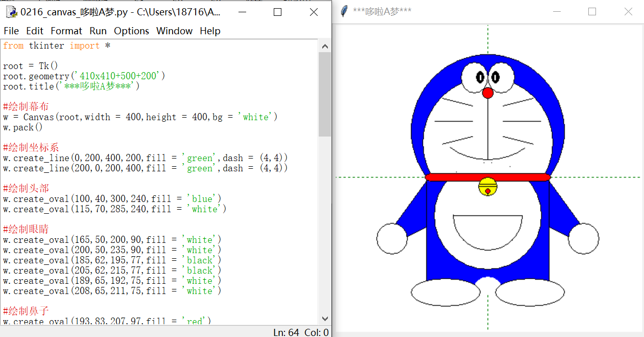
Task: Click the comment #绘制眼睛 in the code
Action: [26, 229]
